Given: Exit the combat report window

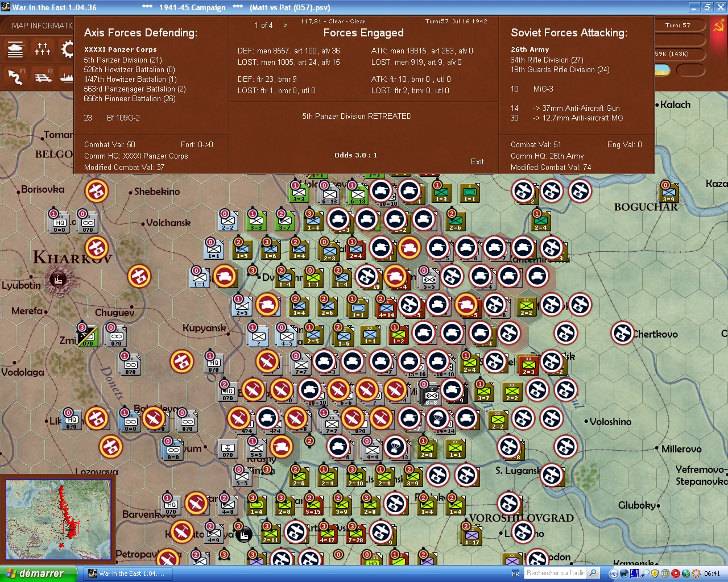Looking at the screenshot, I should point(477,161).
